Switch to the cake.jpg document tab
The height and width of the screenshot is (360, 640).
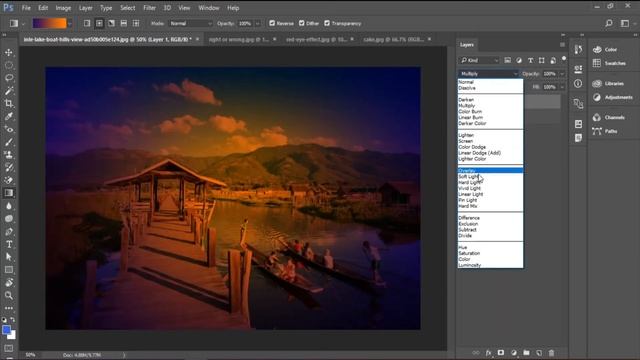click(x=393, y=39)
